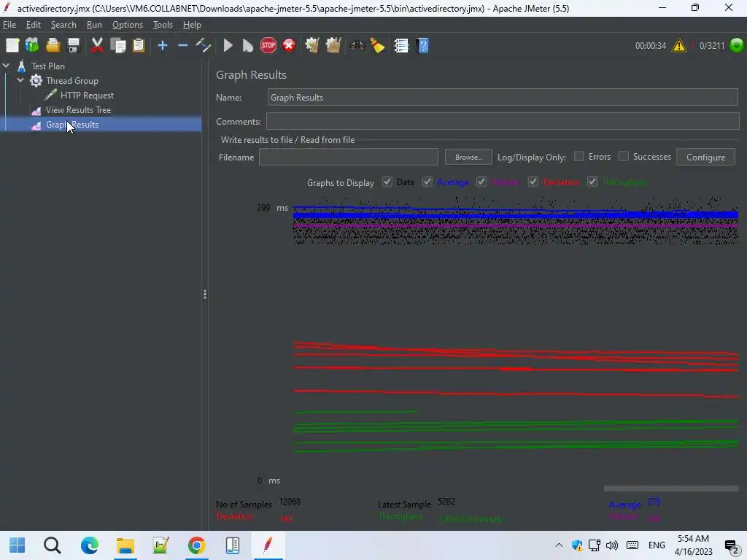Click the panel divider handle dots
The image size is (747, 560).
tap(205, 295)
